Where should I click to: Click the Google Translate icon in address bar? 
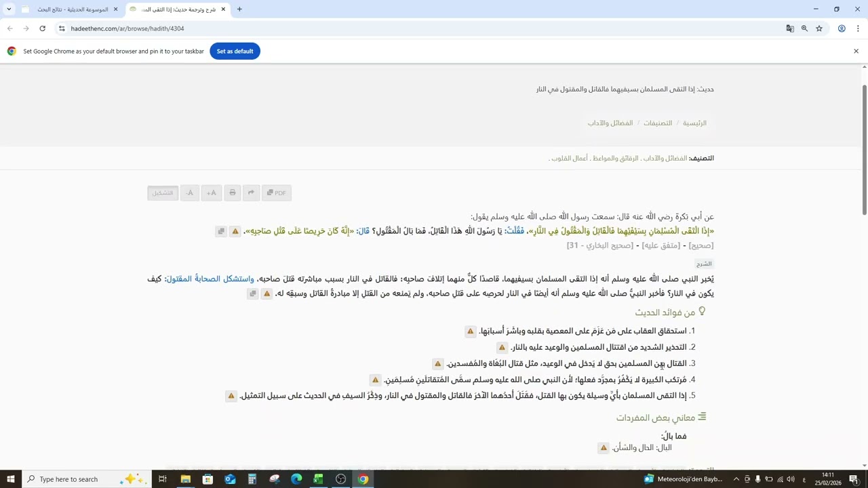click(790, 28)
